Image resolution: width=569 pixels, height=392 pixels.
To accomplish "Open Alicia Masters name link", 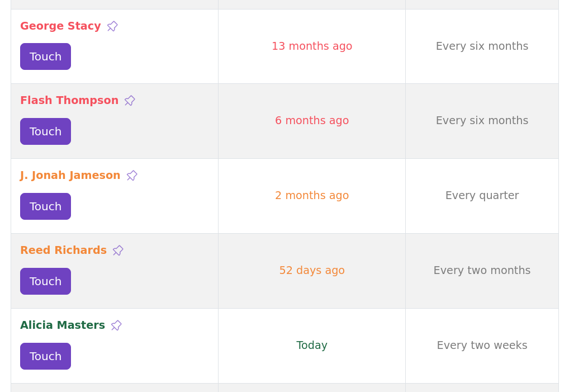I will coord(63,325).
